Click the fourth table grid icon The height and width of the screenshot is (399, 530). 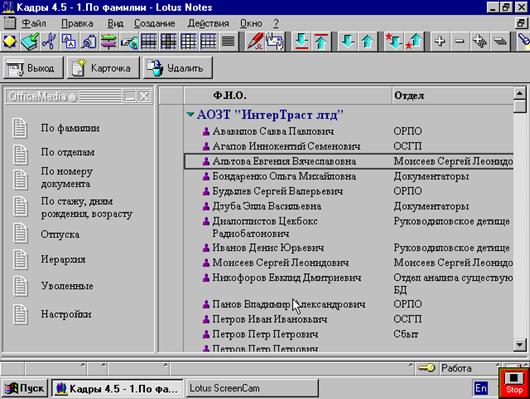pos(208,42)
